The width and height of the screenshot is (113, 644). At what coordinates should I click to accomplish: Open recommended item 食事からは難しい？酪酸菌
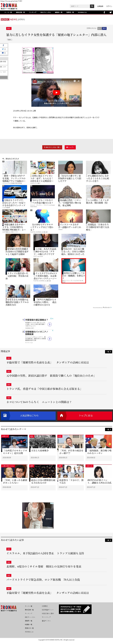(74, 271)
